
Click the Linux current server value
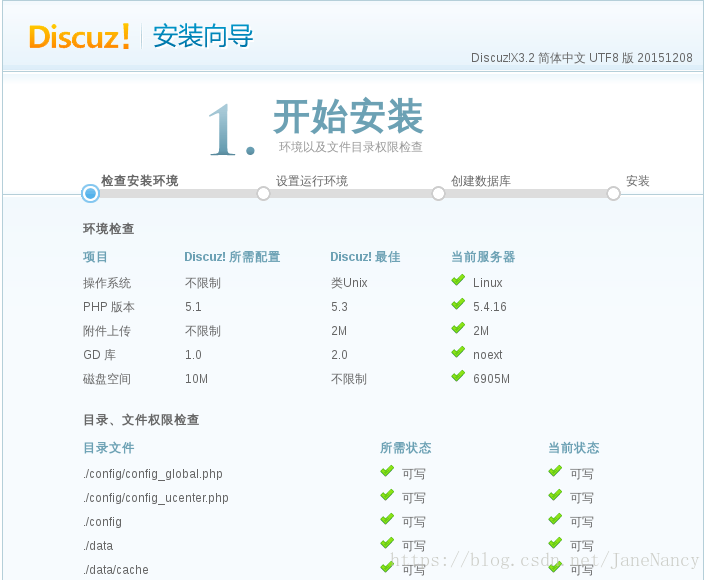[487, 283]
